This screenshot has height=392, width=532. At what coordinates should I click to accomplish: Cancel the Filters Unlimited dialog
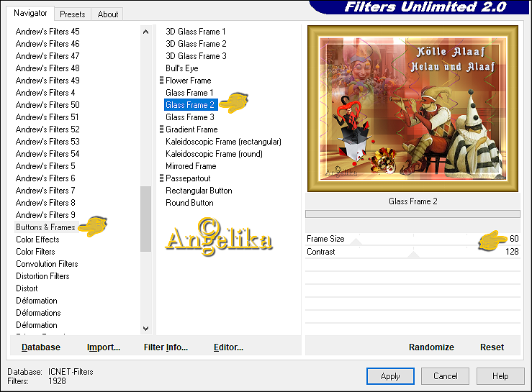[445, 376]
